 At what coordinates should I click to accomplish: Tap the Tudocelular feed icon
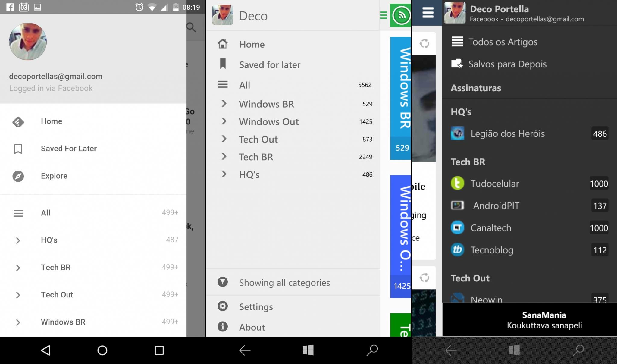click(x=457, y=184)
